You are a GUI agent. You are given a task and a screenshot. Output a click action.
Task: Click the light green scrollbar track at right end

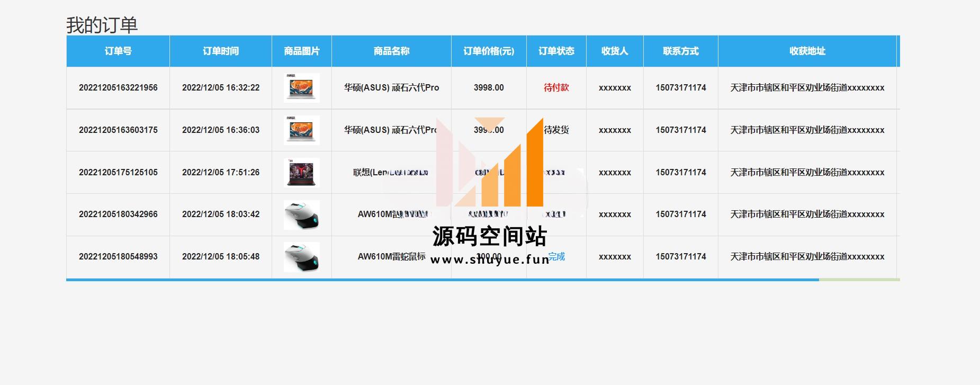[859, 280]
